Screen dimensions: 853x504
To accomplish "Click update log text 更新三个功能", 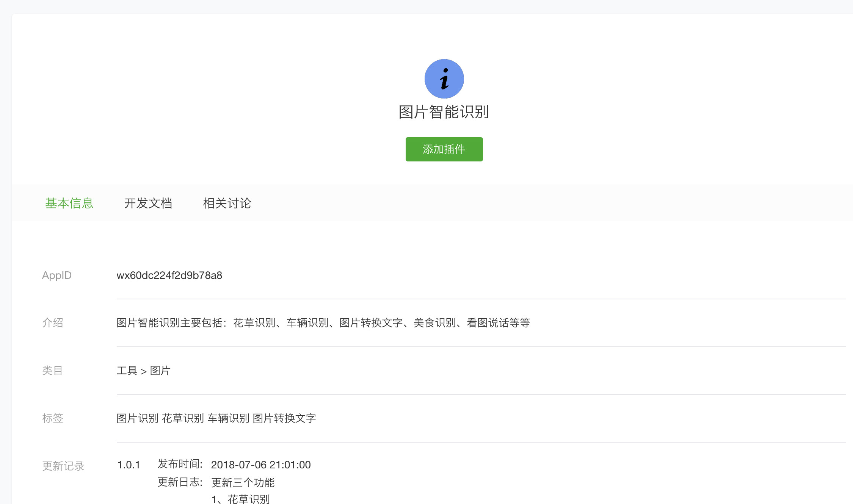I will [243, 483].
